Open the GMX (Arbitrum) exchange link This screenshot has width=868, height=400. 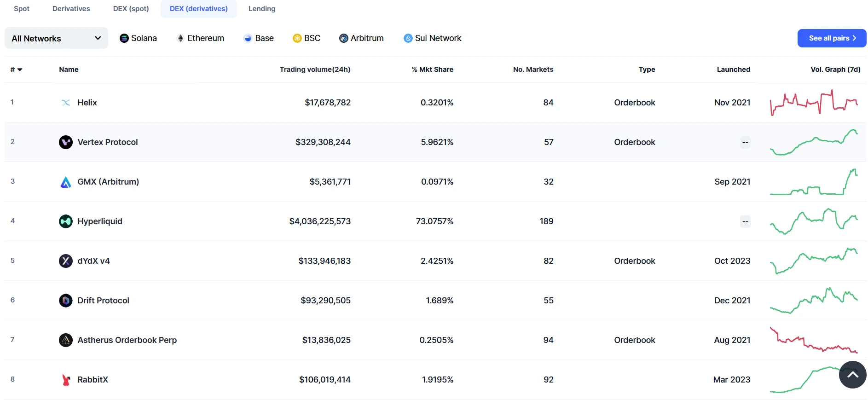click(108, 182)
